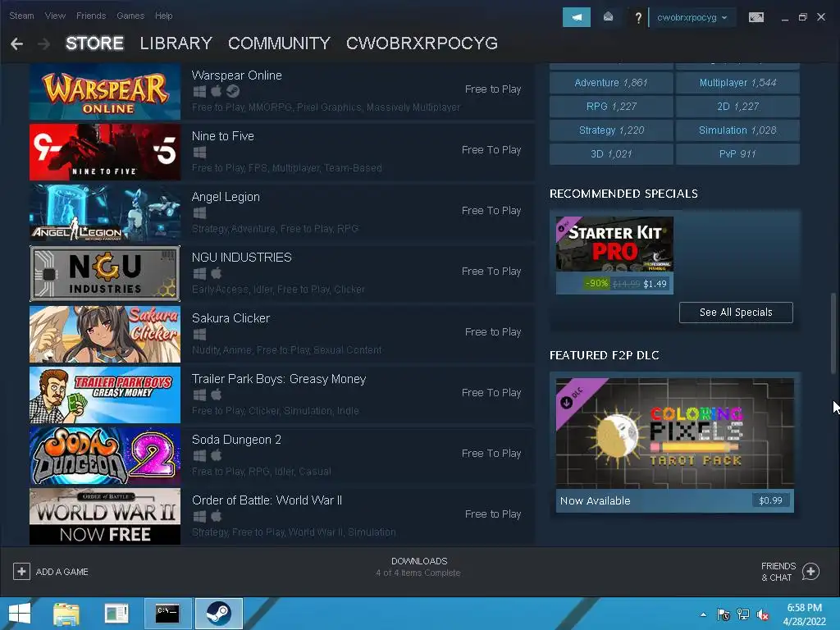The width and height of the screenshot is (840, 630).
Task: Filter by the Multiplayer tag
Action: click(x=737, y=83)
